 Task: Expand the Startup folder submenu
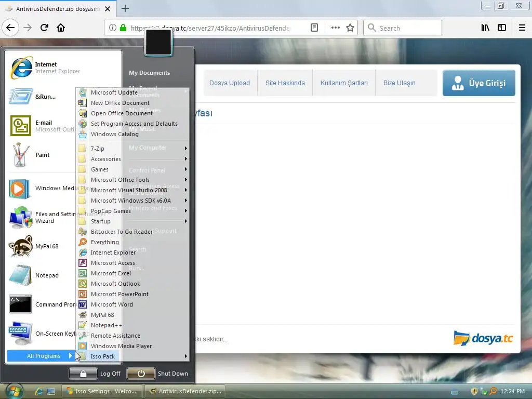pyautogui.click(x=132, y=221)
